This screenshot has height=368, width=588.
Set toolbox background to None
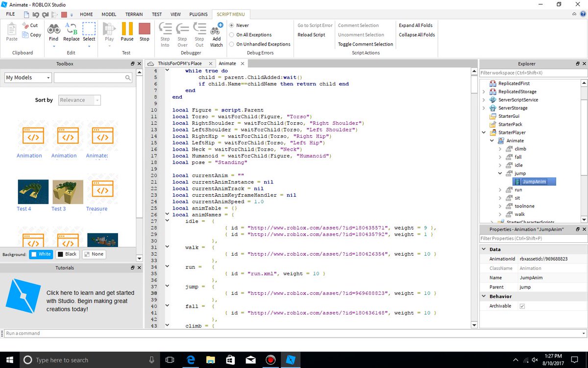(x=94, y=254)
